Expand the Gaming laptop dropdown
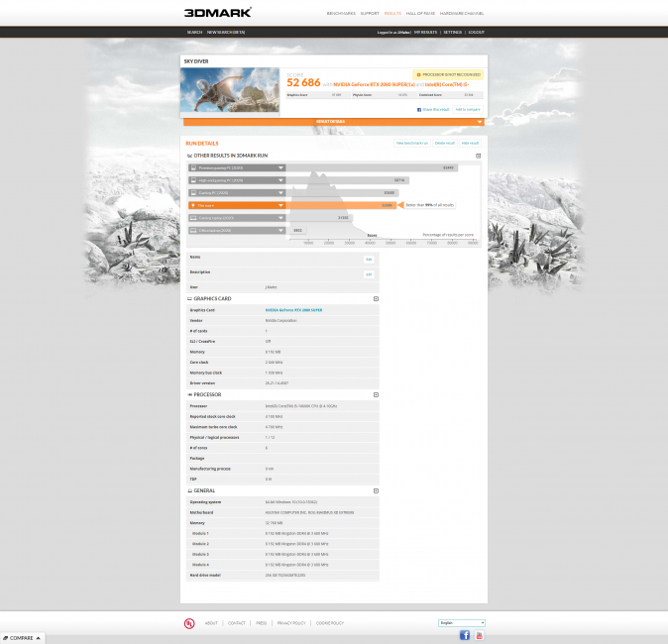The image size is (668, 644). click(280, 218)
